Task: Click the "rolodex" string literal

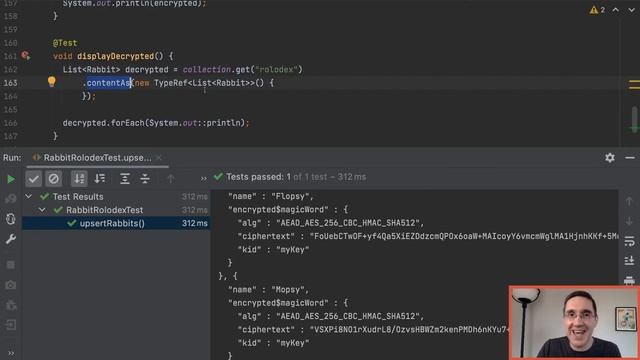Action: coord(276,69)
